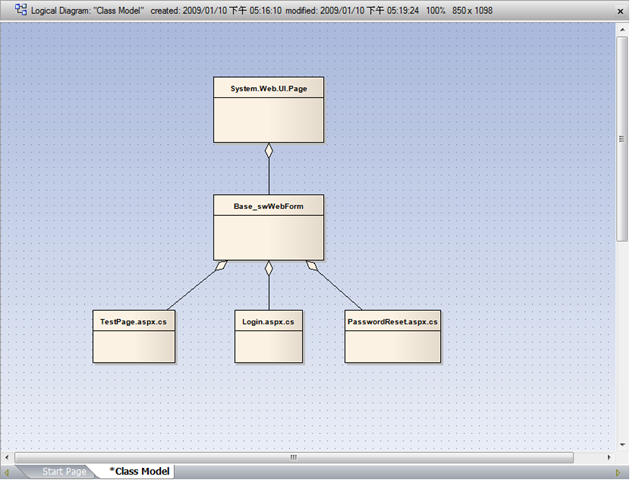This screenshot has width=630, height=480.
Task: Switch to the Start Page tab
Action: pos(64,471)
